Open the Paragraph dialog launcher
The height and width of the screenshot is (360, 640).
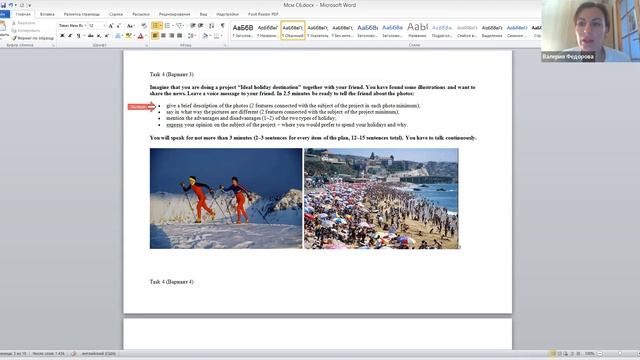point(225,45)
